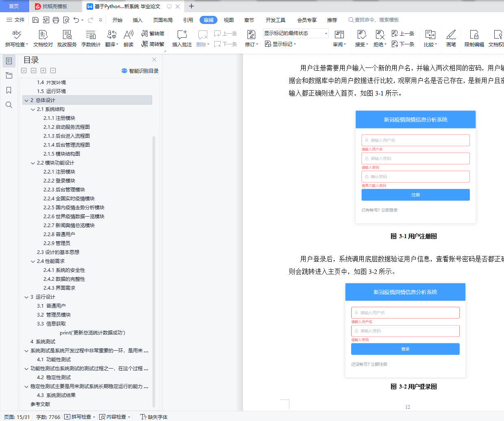Screen dimensions: 504x421
Task: Open spelling check (拼写检查) tool
Action: point(17,39)
